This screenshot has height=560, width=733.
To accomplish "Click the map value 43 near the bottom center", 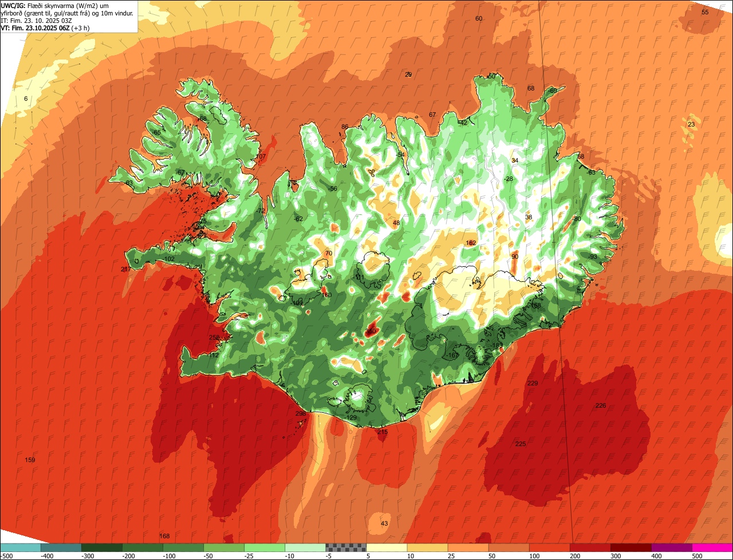I will [x=384, y=523].
